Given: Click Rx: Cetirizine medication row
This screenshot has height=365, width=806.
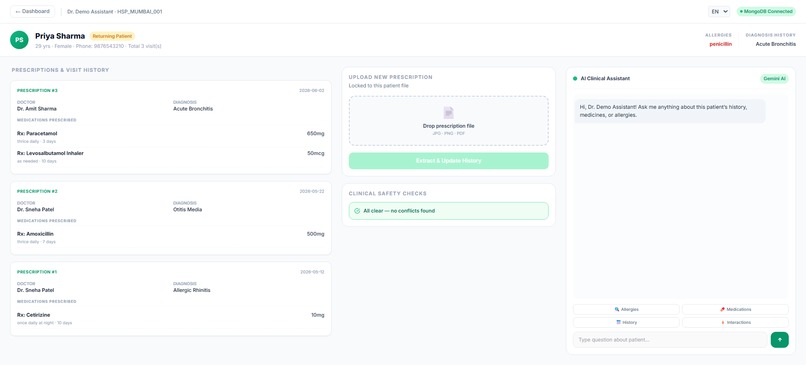Looking at the screenshot, I should 171,318.
